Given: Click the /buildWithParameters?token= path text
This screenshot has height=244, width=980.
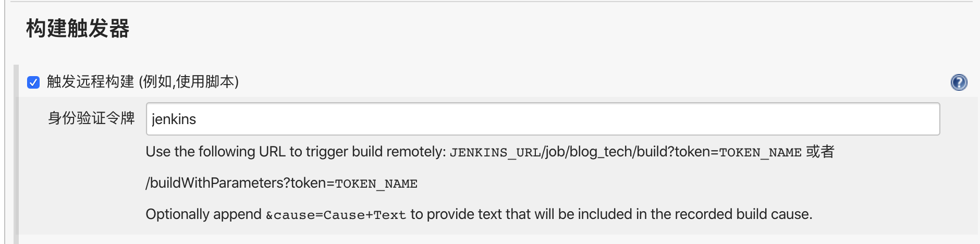Looking at the screenshot, I should pos(240,183).
